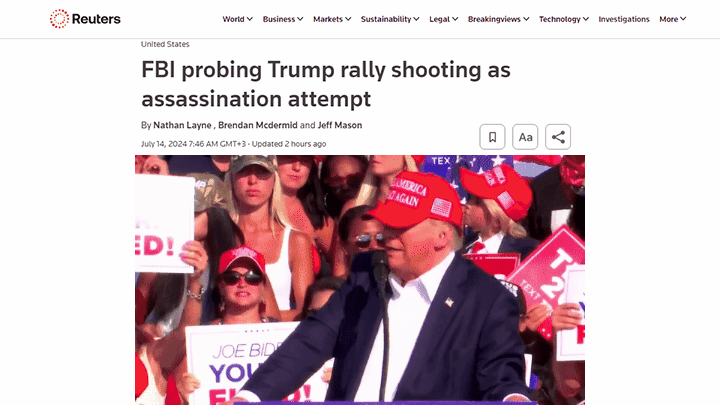
Task: View author Jeff Mason's profile
Action: point(340,125)
